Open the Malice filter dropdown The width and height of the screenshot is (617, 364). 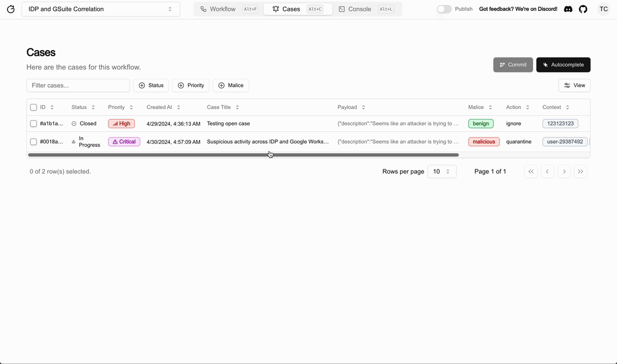231,86
